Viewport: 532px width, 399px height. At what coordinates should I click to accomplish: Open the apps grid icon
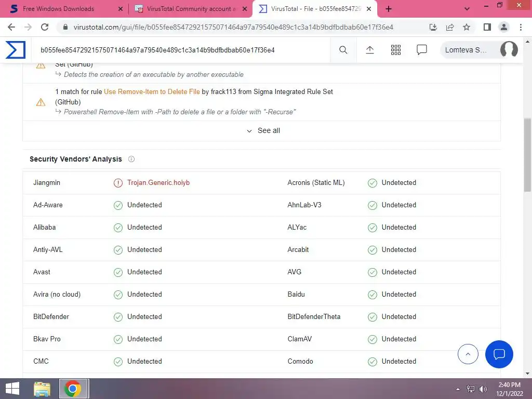click(x=395, y=50)
